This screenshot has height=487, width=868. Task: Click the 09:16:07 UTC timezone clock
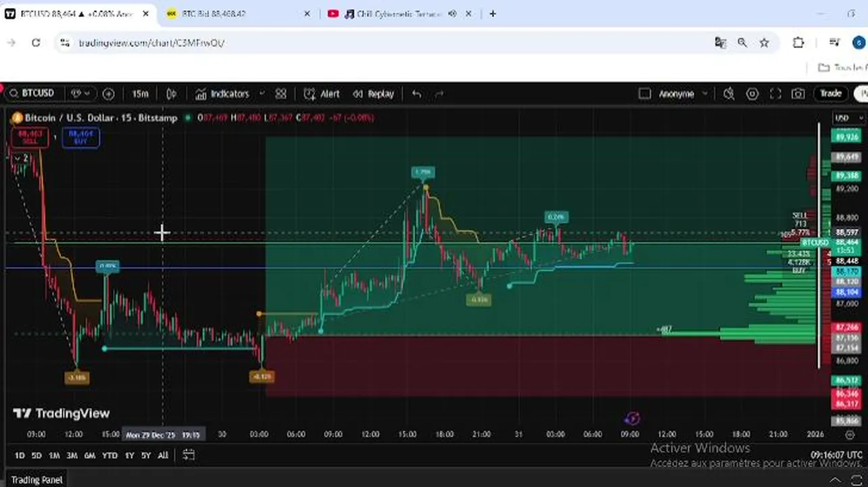[836, 455]
